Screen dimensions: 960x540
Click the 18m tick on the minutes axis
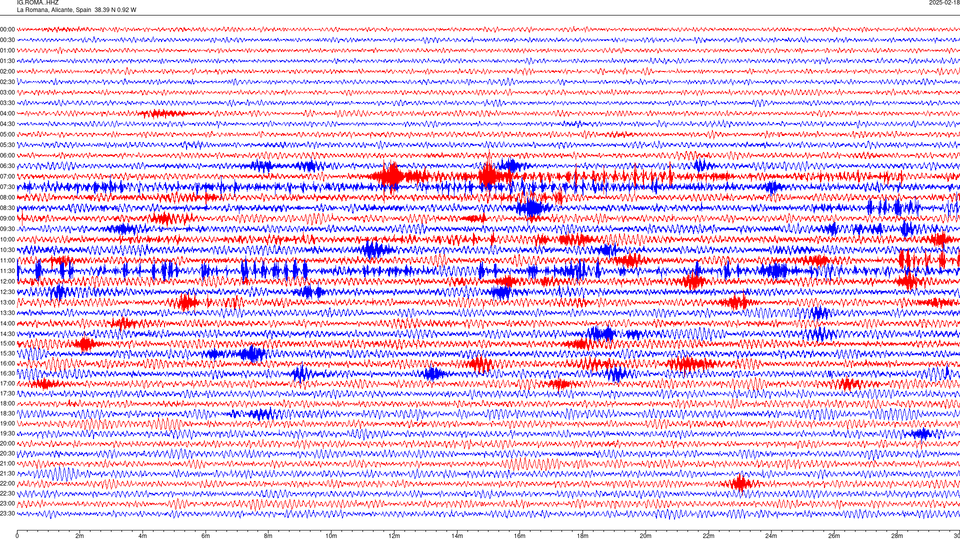[x=582, y=536]
